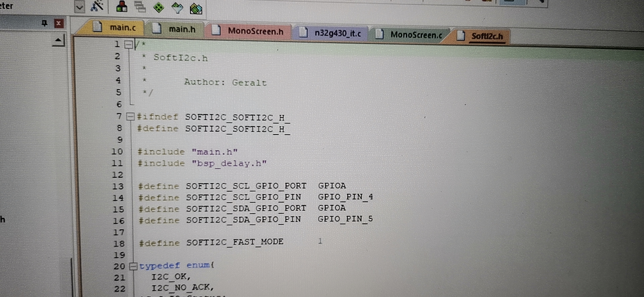This screenshot has height=297, width=644.
Task: Open Options for Target wand icon
Action: point(97,6)
